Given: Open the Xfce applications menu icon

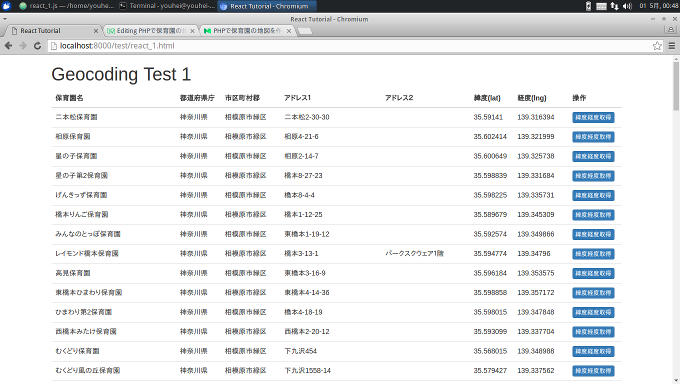Looking at the screenshot, I should [x=6, y=6].
